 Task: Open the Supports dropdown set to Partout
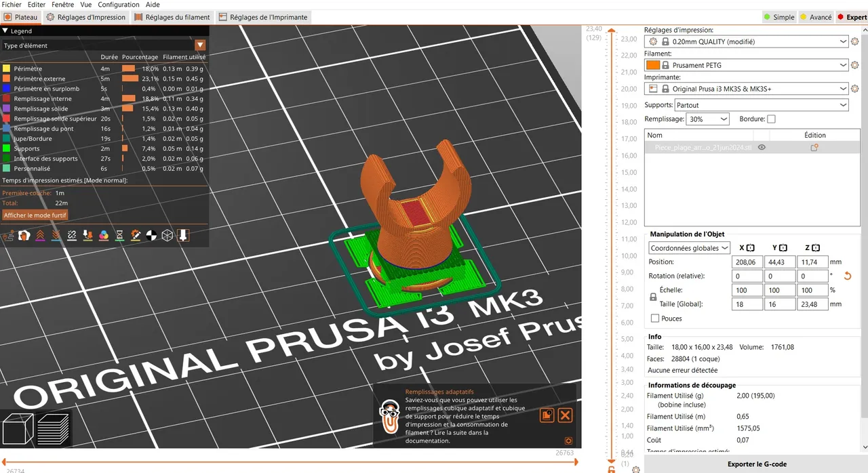click(762, 105)
